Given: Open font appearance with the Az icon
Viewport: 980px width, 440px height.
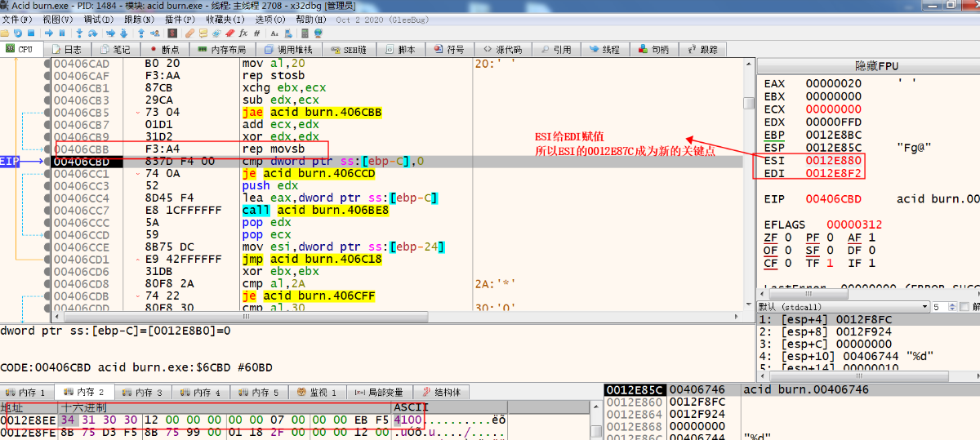Looking at the screenshot, I should pos(274,33).
